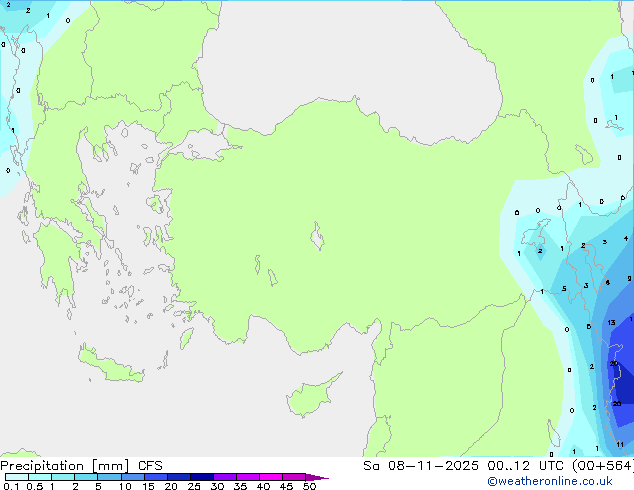The height and width of the screenshot is (490, 634).
Task: Click the "4" precipitation value on the map
Action: click(626, 239)
